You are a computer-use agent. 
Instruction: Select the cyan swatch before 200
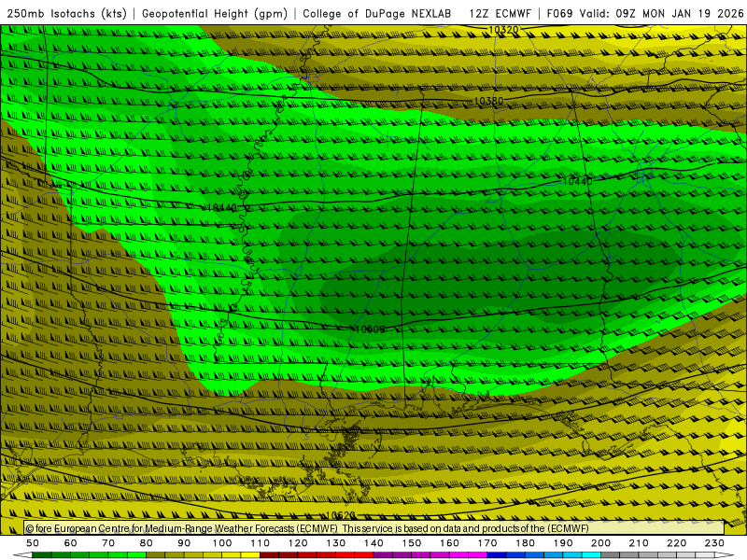click(x=591, y=555)
